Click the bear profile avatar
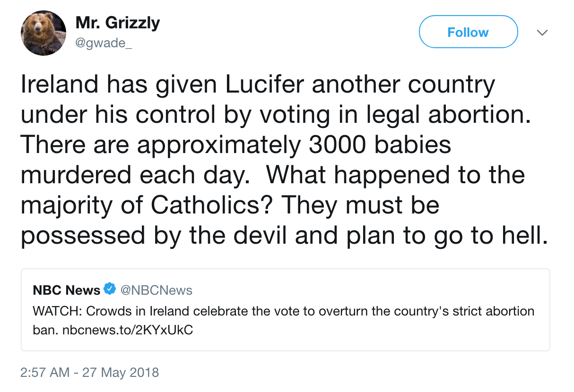The image size is (574, 392). [x=43, y=33]
